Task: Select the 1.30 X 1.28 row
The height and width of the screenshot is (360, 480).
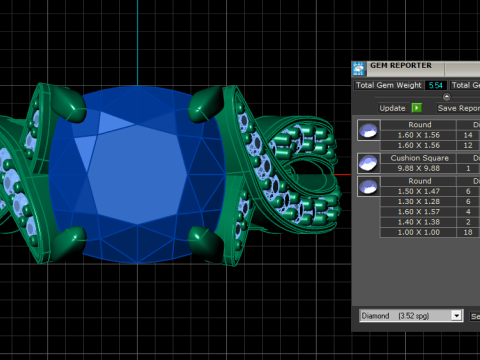Action: (430, 202)
